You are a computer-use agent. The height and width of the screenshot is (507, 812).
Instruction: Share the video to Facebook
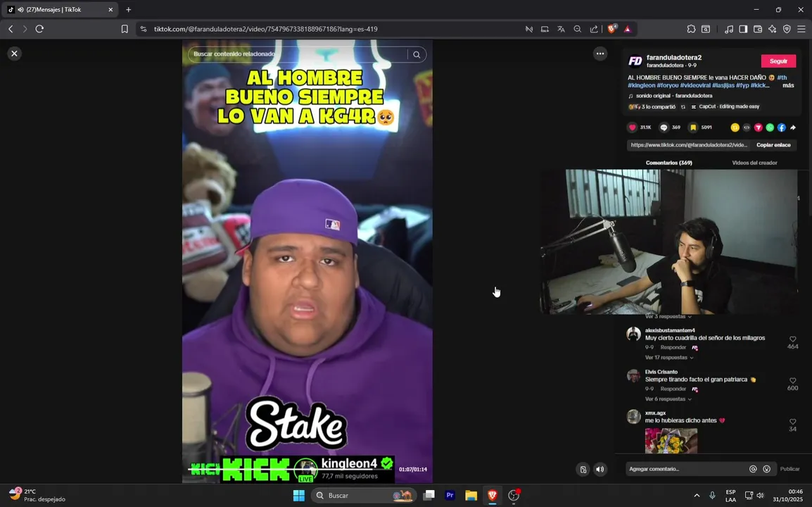(x=782, y=127)
